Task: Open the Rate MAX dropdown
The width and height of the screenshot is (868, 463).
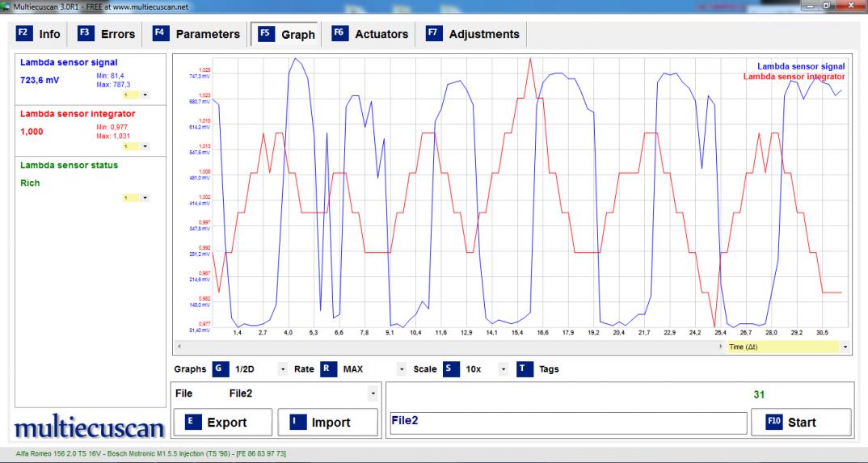Action: point(402,369)
